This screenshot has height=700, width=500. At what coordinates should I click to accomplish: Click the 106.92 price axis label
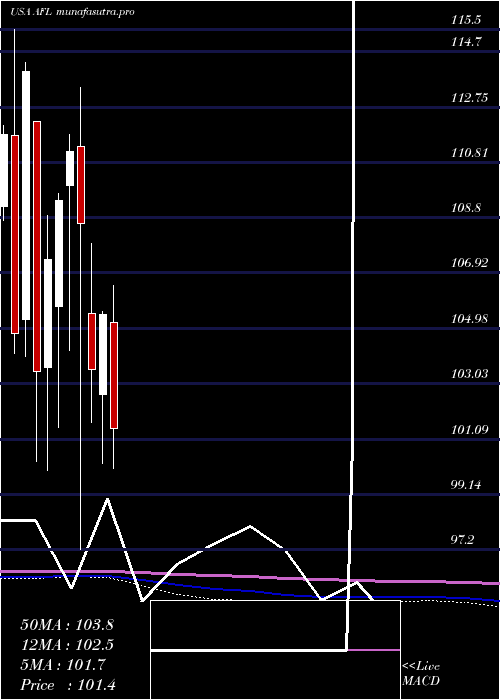(470, 263)
